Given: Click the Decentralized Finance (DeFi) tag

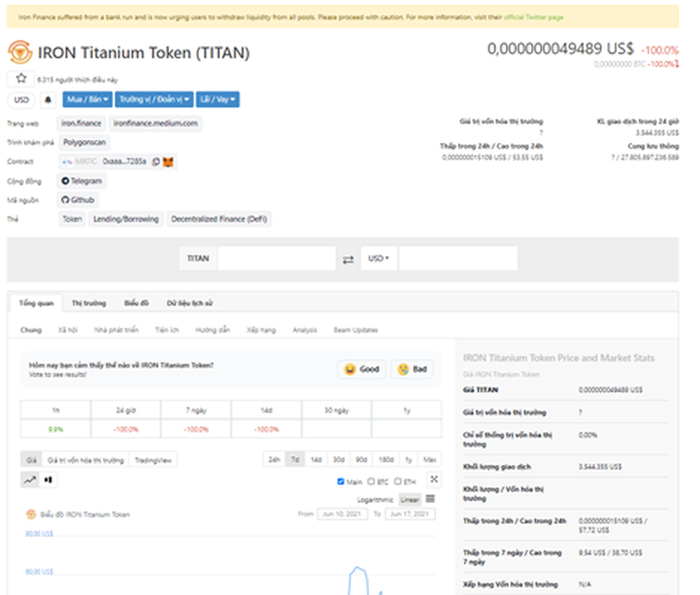Looking at the screenshot, I should 219,219.
